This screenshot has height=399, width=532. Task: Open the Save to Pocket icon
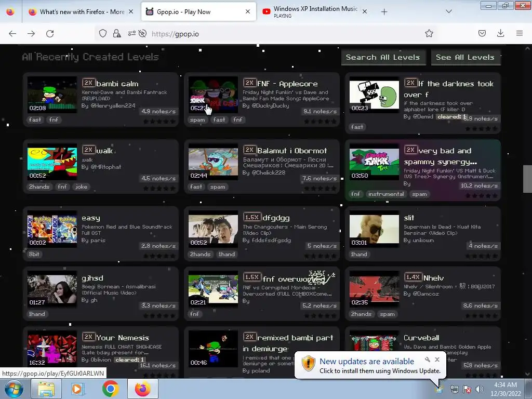[x=482, y=33]
